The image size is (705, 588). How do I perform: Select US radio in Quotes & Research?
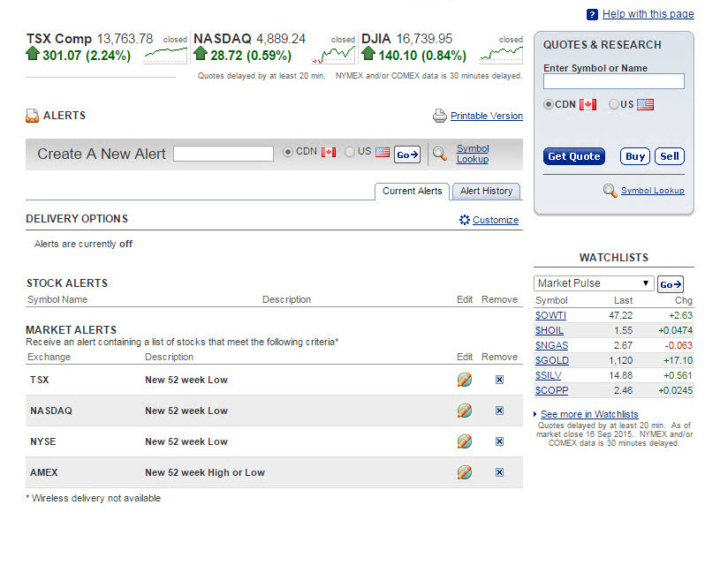[x=614, y=104]
